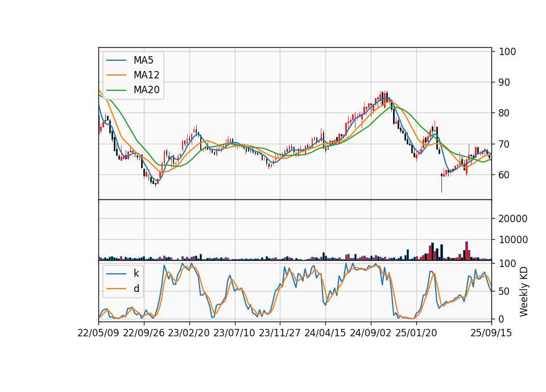Click the MA5 legend label
Image resolution: width=546 pixels, height=392 pixels.
point(143,60)
